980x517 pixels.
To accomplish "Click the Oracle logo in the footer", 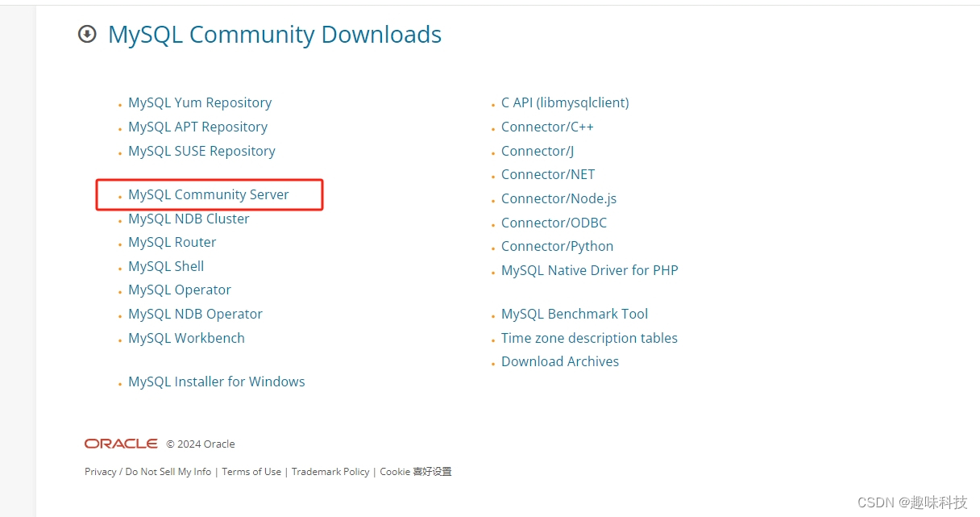I will click(x=121, y=444).
